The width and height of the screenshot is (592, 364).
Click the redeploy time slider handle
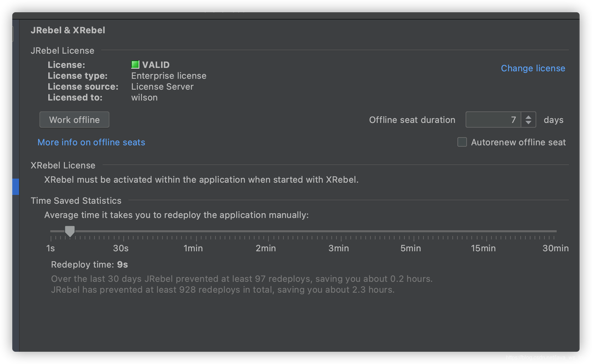click(x=70, y=231)
